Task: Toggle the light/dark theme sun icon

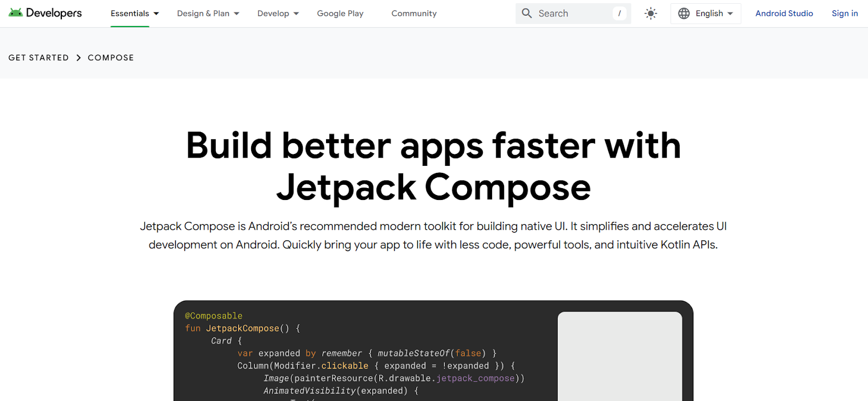Action: click(x=650, y=14)
